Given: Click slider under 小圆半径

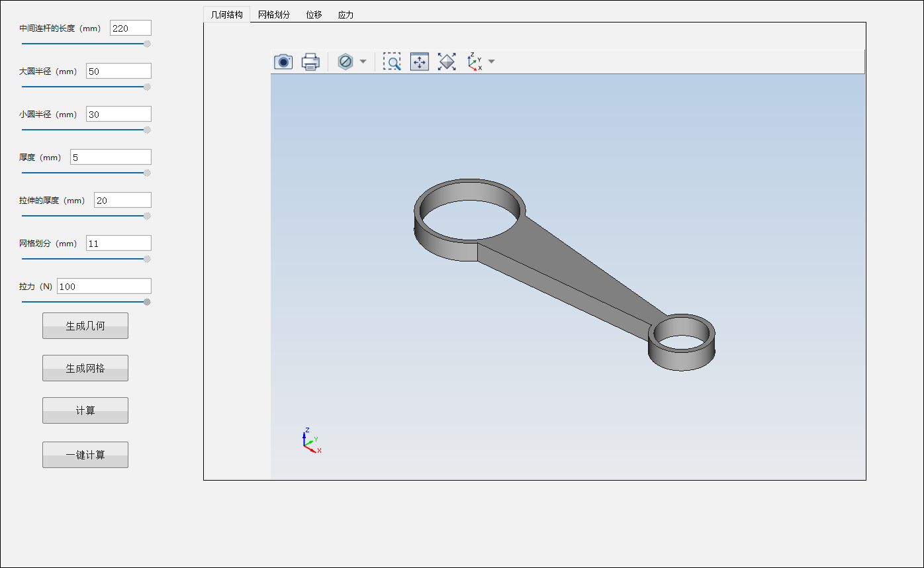Looking at the screenshot, I should point(86,130).
